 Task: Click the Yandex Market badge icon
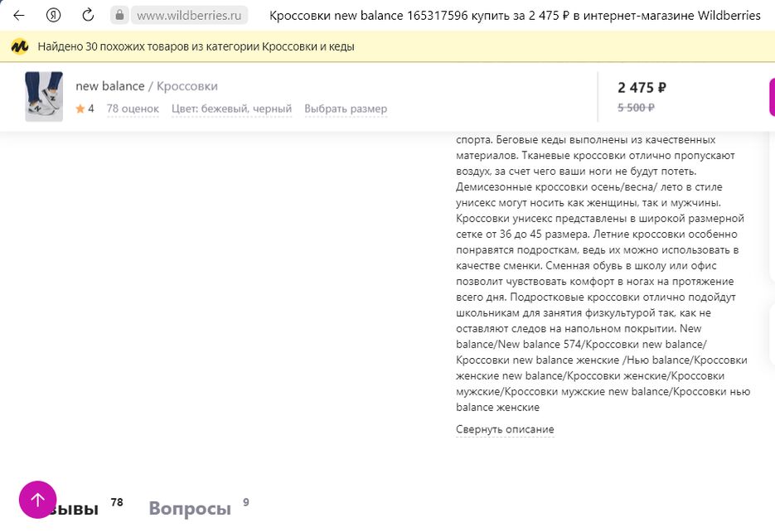[20, 46]
